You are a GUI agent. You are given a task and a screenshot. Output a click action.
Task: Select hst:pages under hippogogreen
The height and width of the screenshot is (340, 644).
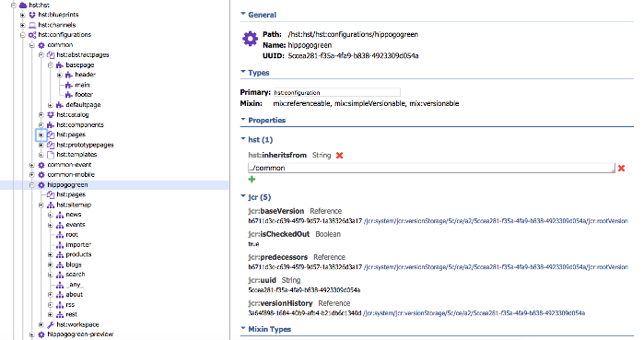(x=71, y=194)
